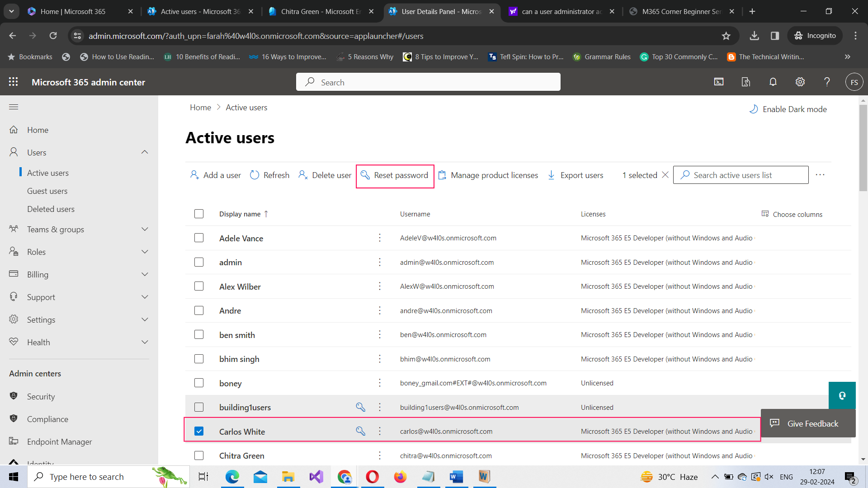Viewport: 868px width, 488px height.
Task: Open the more options ellipsis in toolbar
Action: 821,175
